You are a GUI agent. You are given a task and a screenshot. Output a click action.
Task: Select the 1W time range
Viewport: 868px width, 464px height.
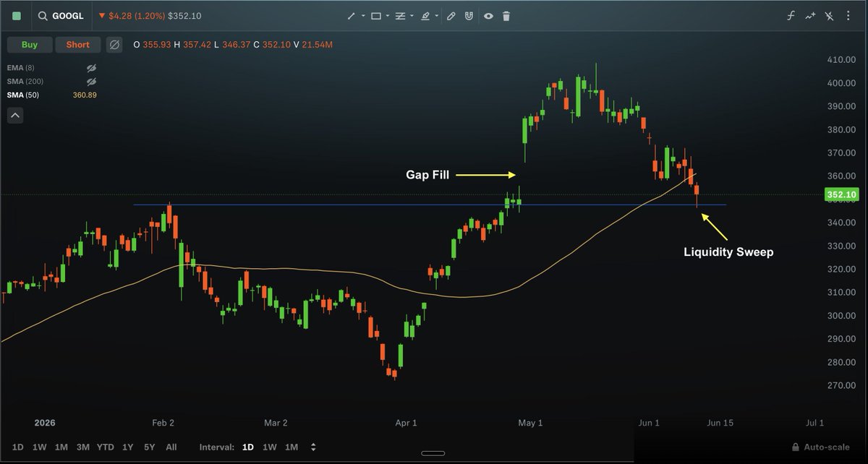click(x=40, y=447)
